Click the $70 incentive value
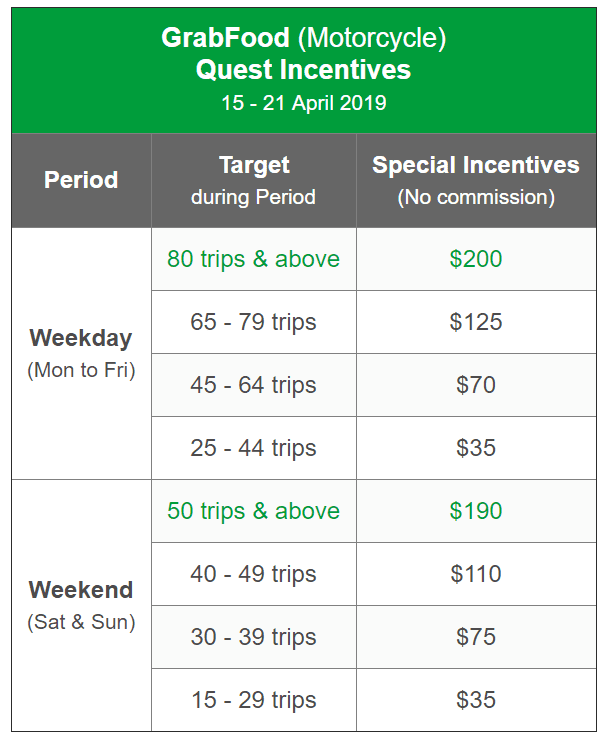Viewport: 606px width, 741px height. (476, 385)
